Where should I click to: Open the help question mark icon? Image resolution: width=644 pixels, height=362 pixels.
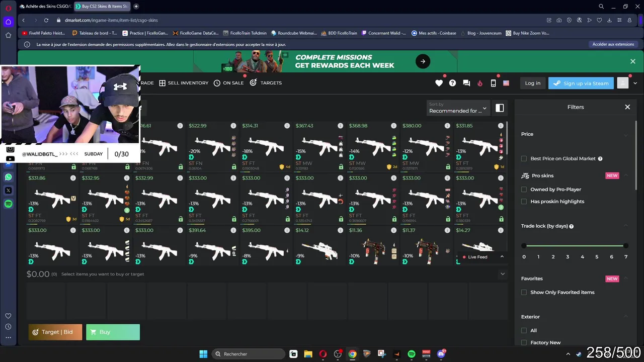tap(452, 83)
